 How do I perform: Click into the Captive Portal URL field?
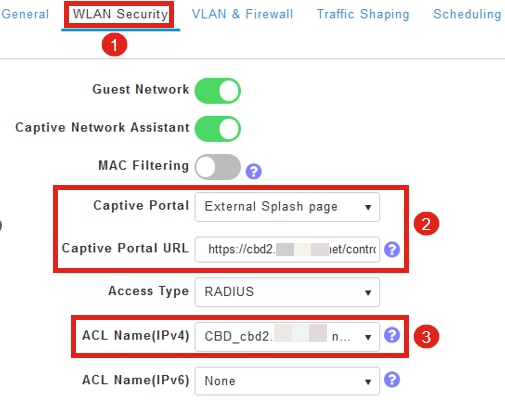point(287,249)
